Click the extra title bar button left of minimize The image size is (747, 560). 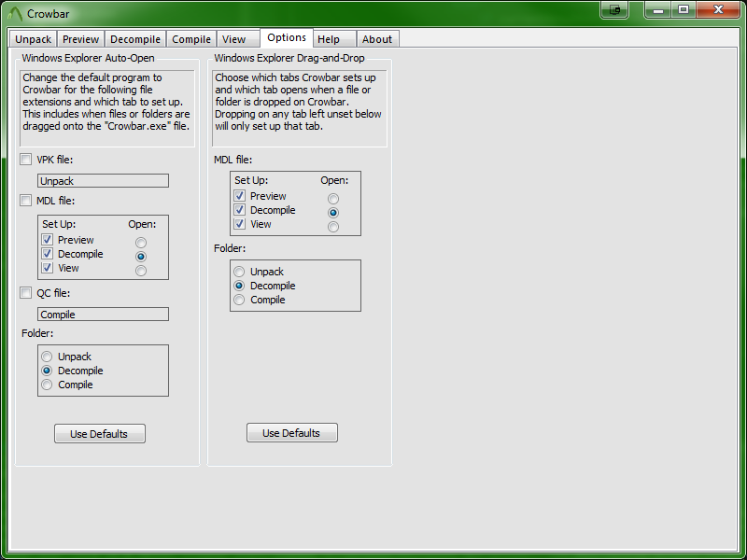614,9
